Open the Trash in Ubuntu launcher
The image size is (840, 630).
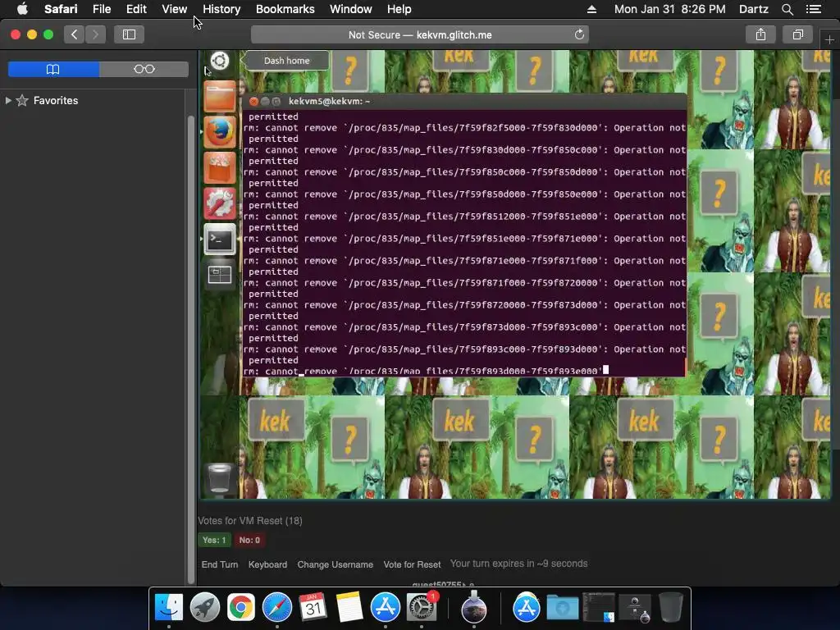pos(220,478)
